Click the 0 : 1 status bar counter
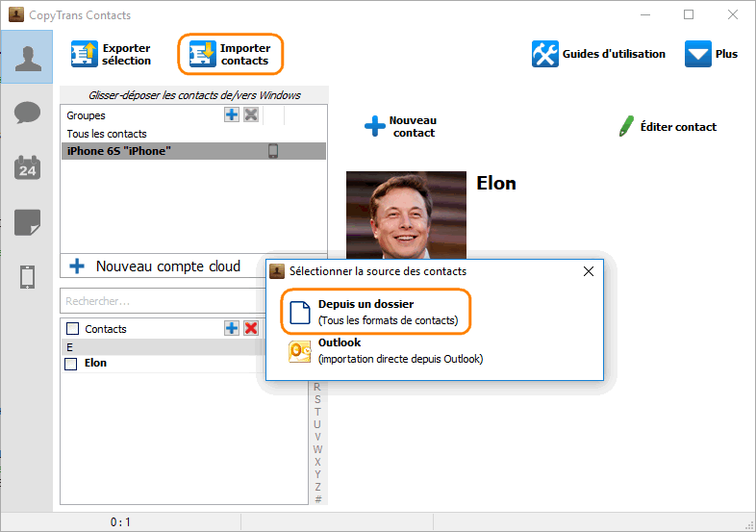 coord(120,522)
